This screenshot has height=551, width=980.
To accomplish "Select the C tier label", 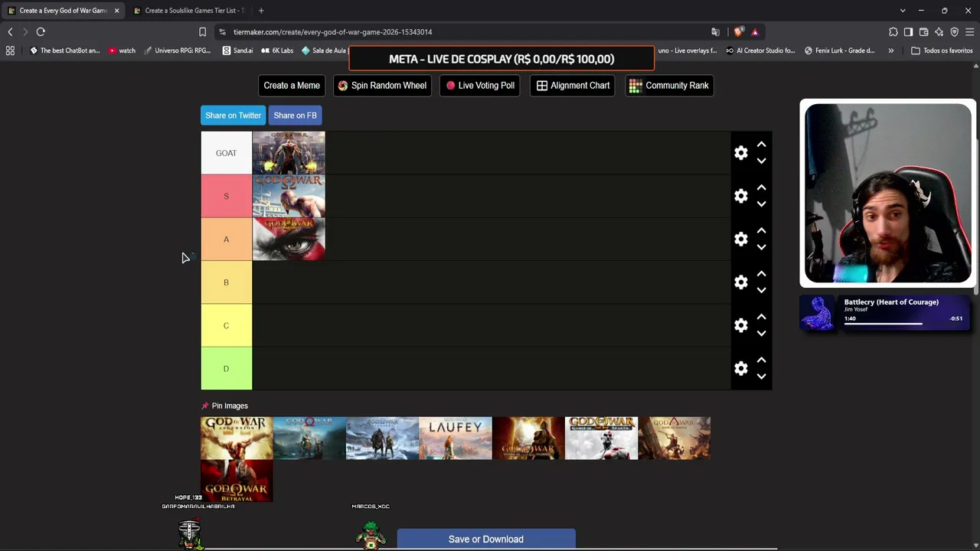I will (226, 325).
